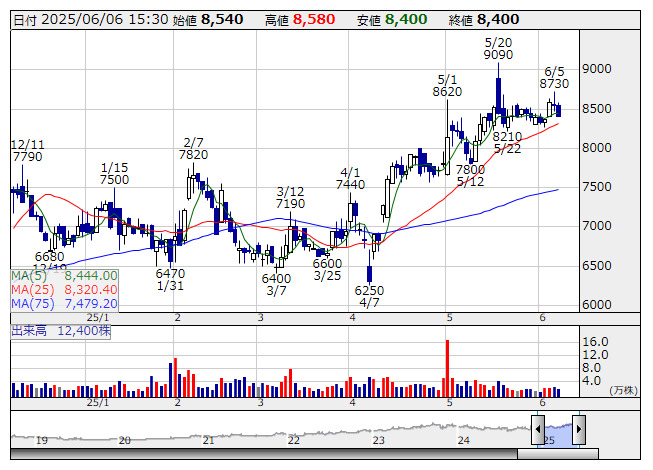Click the horizontal scrollbar thumb at the bottom
The image size is (653, 470).
click(x=558, y=454)
